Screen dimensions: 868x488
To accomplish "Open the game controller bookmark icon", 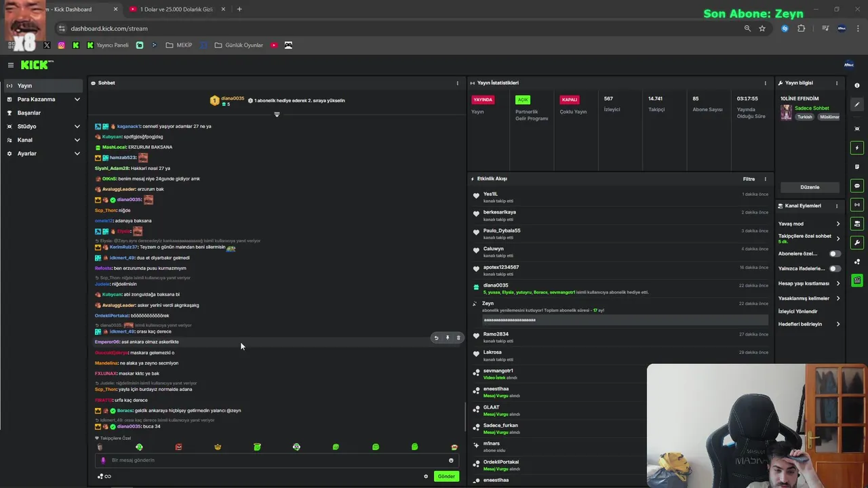I will (x=288, y=45).
